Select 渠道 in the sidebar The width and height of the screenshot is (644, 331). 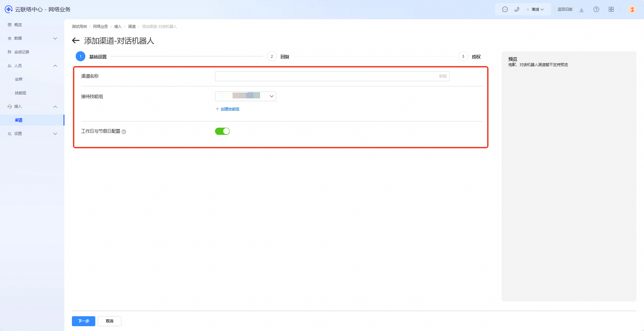coord(19,120)
